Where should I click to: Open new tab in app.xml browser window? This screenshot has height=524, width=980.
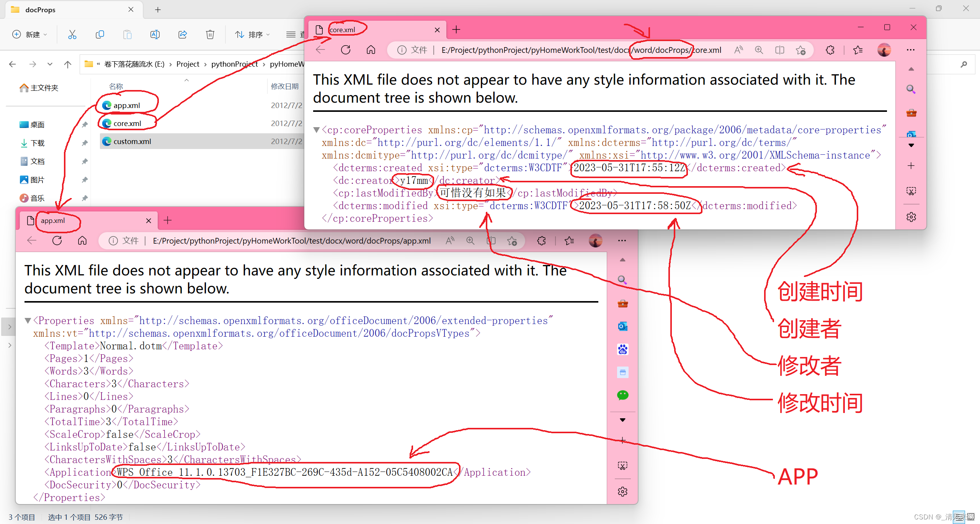pos(168,220)
